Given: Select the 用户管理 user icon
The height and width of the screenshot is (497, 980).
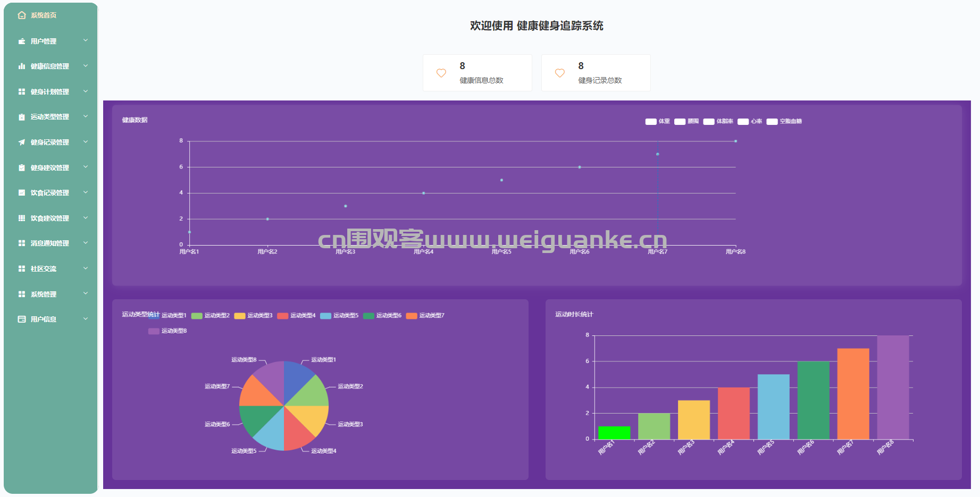Looking at the screenshot, I should (x=21, y=40).
